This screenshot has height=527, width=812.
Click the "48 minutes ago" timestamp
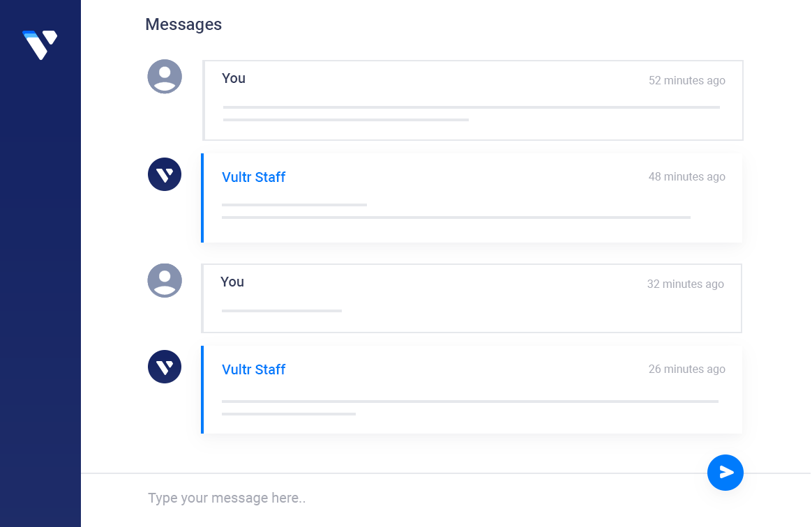click(686, 177)
